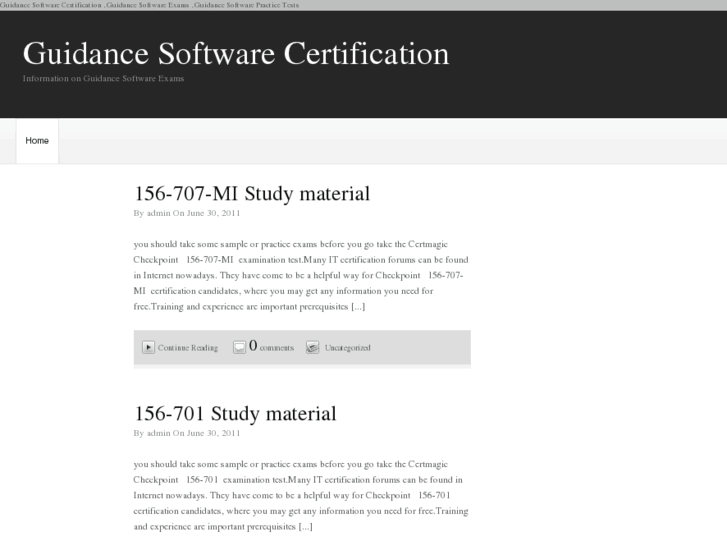Click the top bar text Guidance Software Exams
Screen dimensions: 727x545
coord(147,5)
